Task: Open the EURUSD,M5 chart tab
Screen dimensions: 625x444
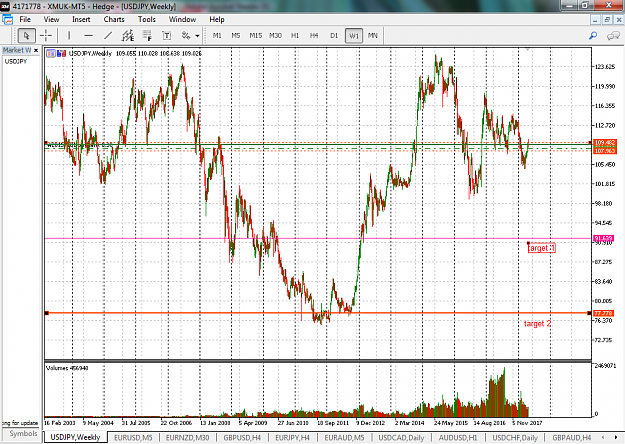Action: click(x=133, y=438)
